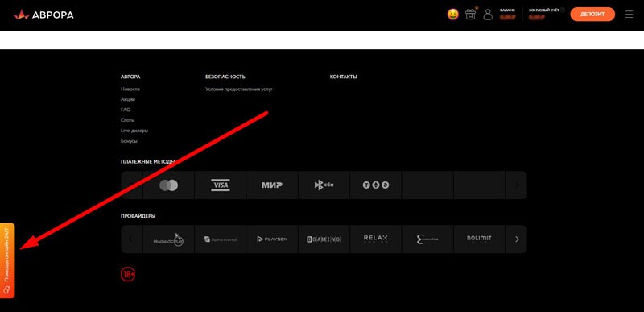Click the VISA payment method logo
The image size is (644, 312).
(220, 185)
